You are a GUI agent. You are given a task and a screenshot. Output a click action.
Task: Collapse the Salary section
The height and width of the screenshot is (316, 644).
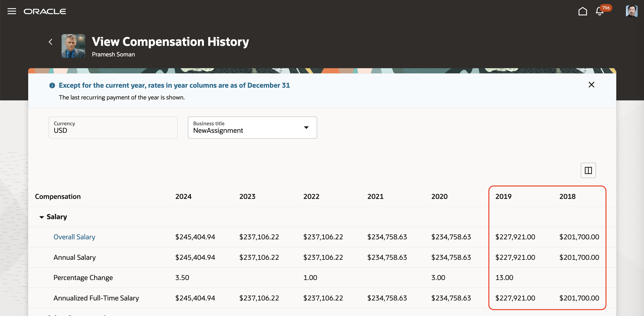[x=42, y=217]
